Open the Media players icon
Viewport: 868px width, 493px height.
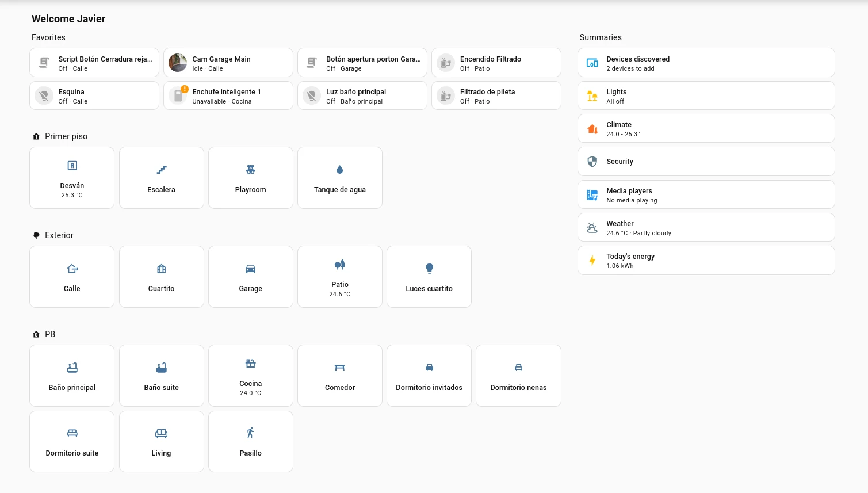592,194
